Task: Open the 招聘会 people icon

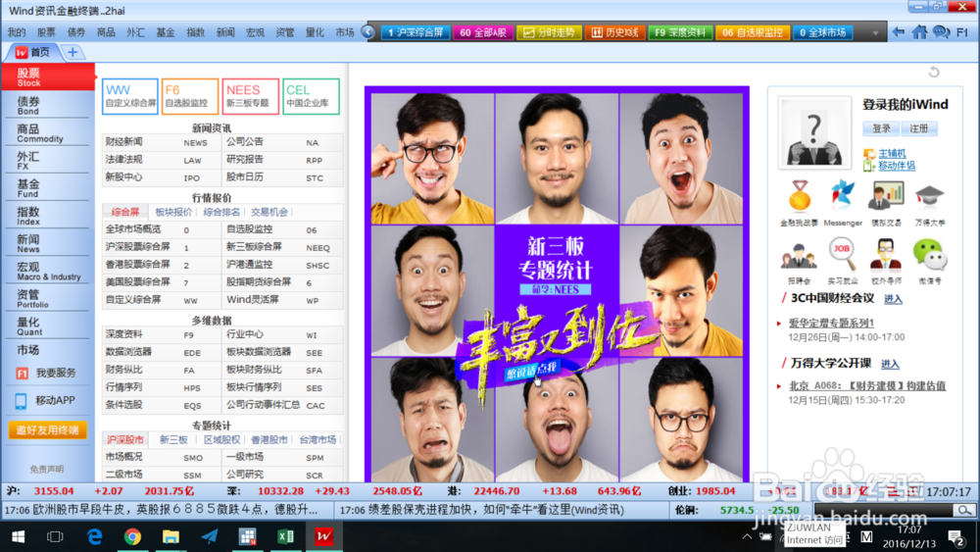Action: (x=799, y=256)
